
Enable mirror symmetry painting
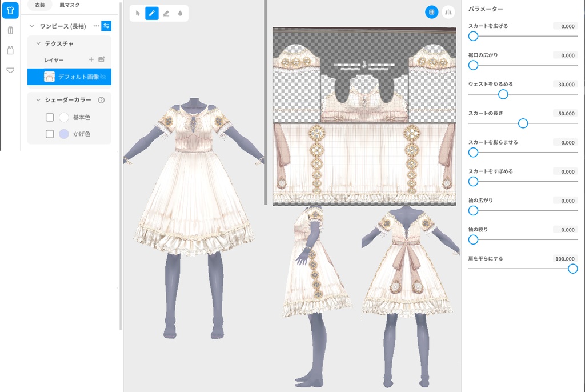448,12
